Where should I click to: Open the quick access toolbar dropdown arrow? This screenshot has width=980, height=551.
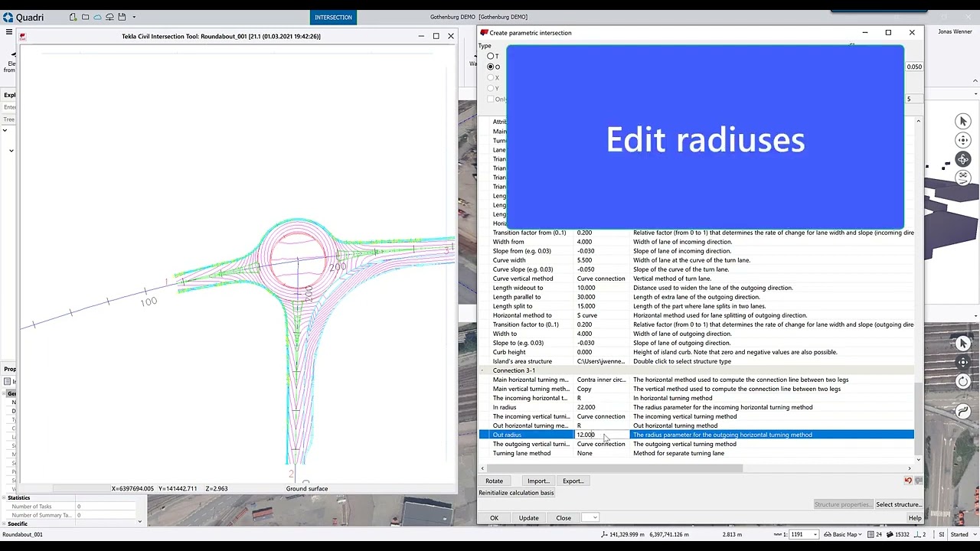[x=134, y=17]
